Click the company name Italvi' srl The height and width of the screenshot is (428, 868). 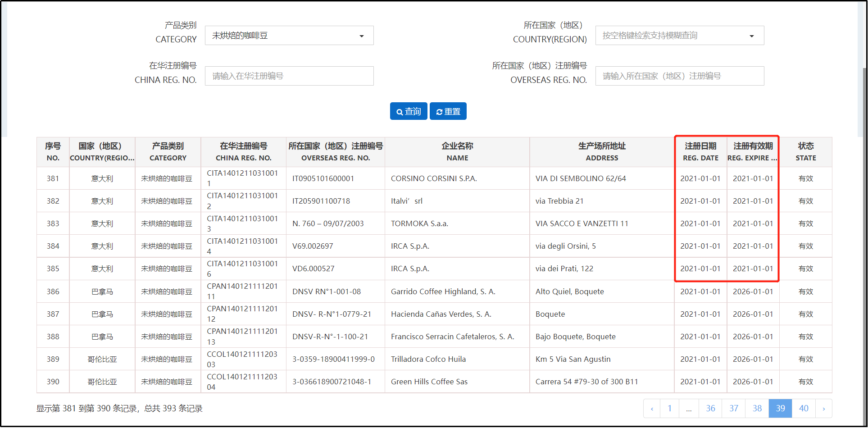point(407,201)
